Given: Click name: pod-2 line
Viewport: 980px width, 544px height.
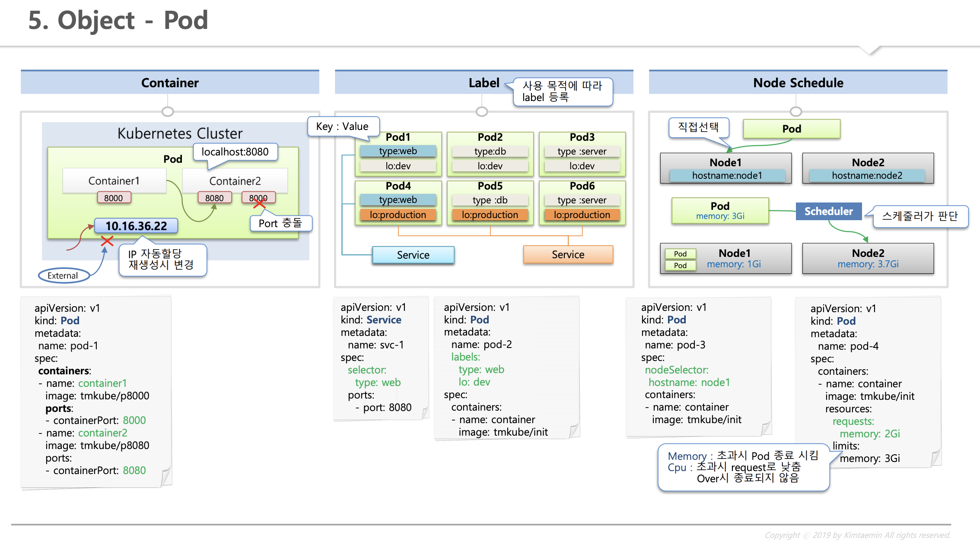Looking at the screenshot, I should 481,345.
